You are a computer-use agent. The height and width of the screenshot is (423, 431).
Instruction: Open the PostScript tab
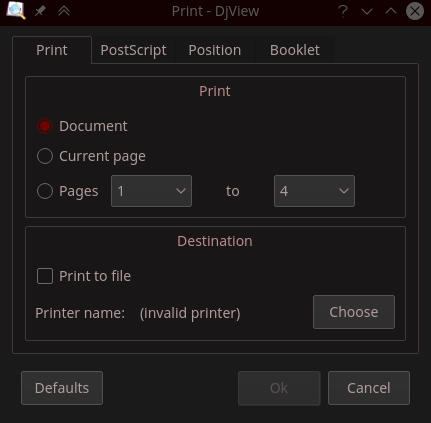(x=133, y=50)
